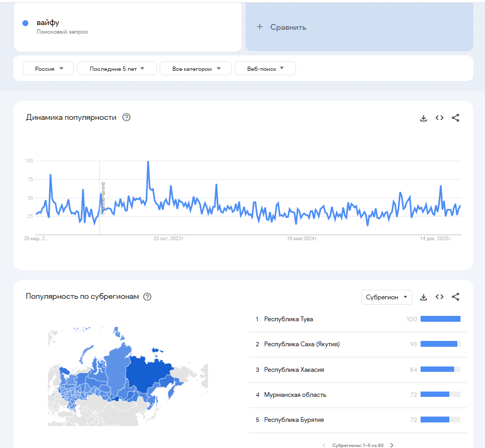Expand the Последние 5 лет time range
Viewport: 485px width, 448px height.
click(117, 68)
